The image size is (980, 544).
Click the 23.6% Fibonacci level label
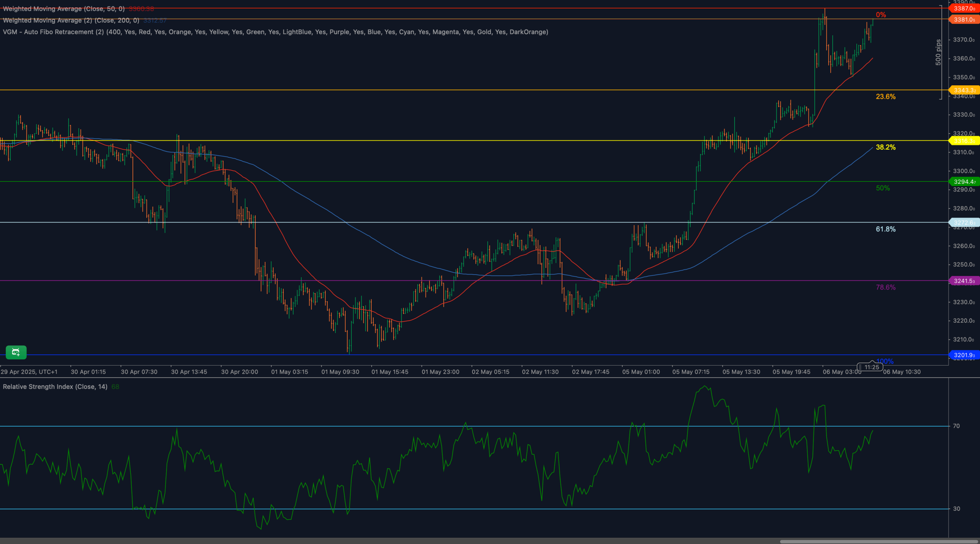885,96
